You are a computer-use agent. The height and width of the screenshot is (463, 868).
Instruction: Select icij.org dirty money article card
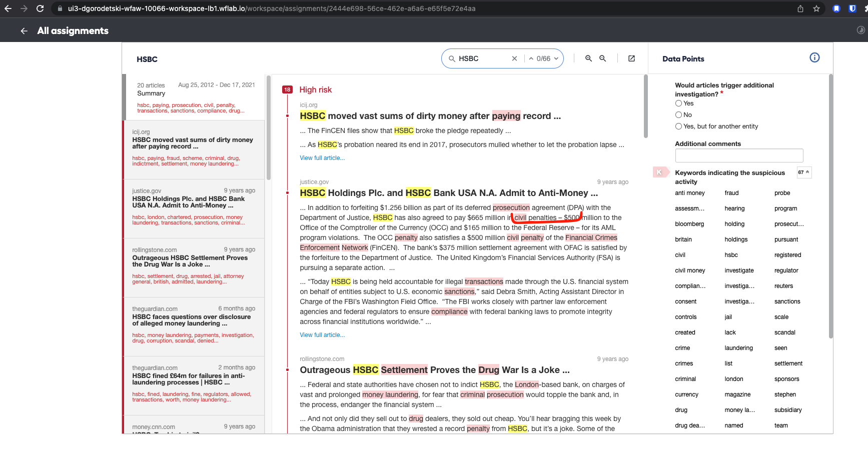pos(194,149)
